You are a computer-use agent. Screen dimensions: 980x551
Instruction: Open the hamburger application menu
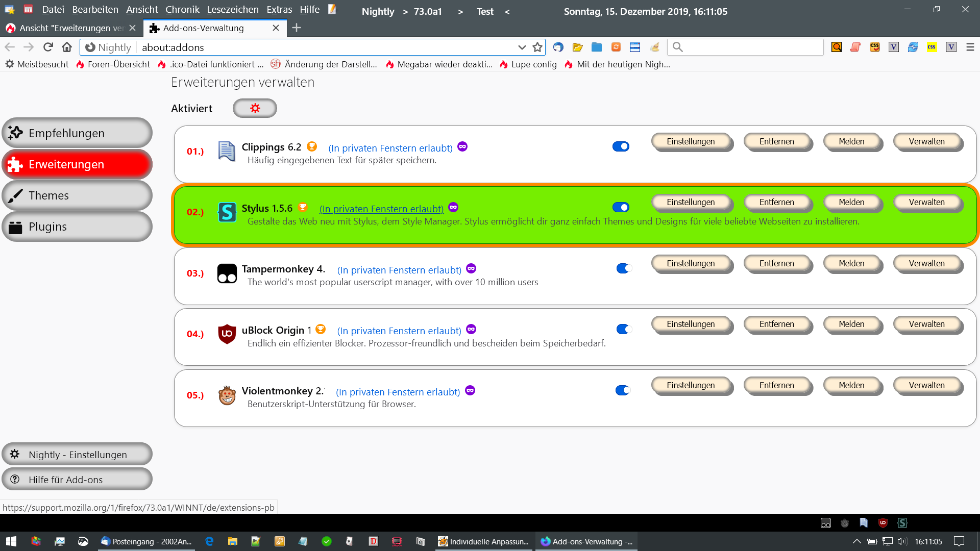(x=970, y=47)
